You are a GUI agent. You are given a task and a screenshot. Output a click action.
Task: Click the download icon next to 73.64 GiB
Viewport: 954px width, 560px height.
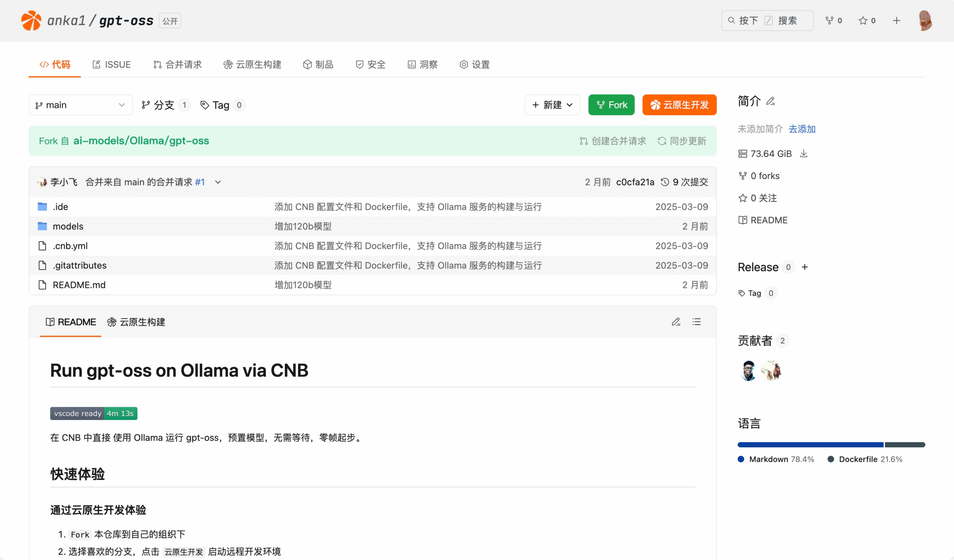point(803,154)
